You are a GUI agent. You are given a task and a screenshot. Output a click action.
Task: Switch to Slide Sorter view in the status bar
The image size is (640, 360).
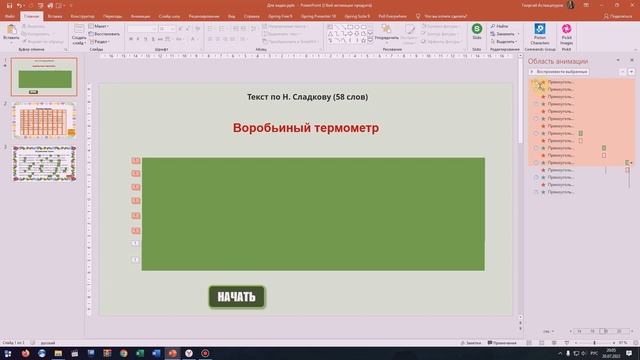(x=542, y=343)
